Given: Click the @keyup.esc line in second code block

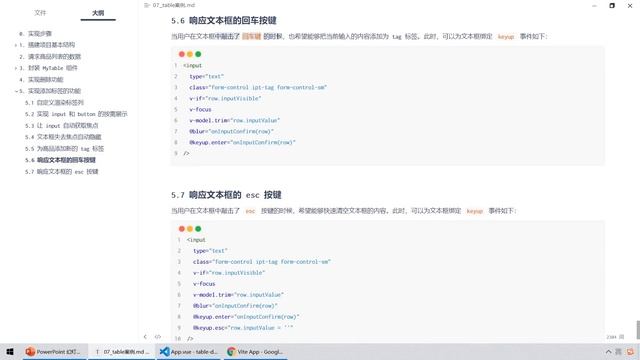Looking at the screenshot, I should (243, 328).
